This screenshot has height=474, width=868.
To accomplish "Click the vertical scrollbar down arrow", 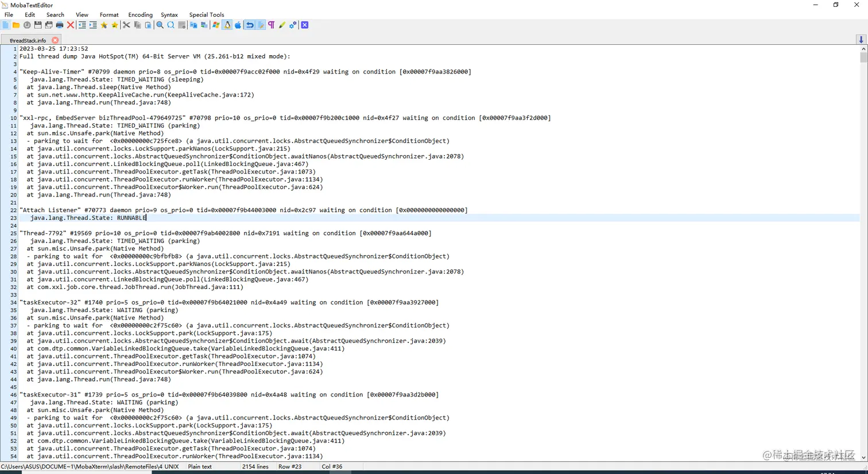I will (x=863, y=457).
